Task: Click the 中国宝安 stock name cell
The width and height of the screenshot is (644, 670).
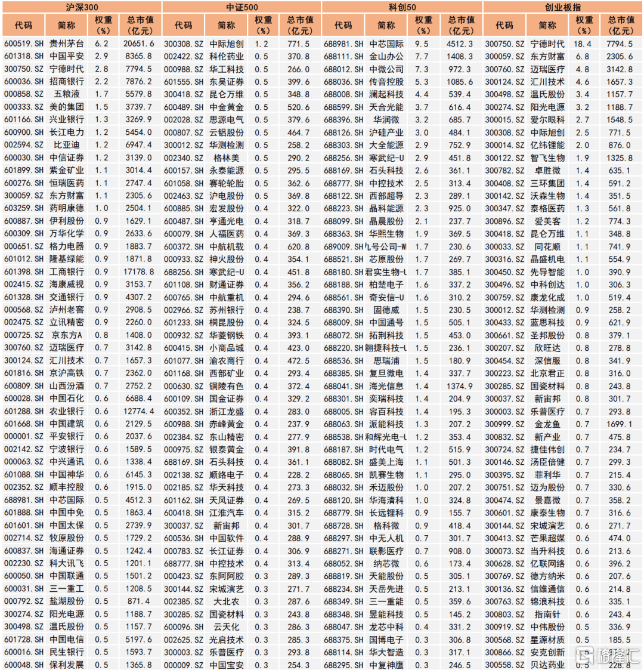Action: [227, 665]
